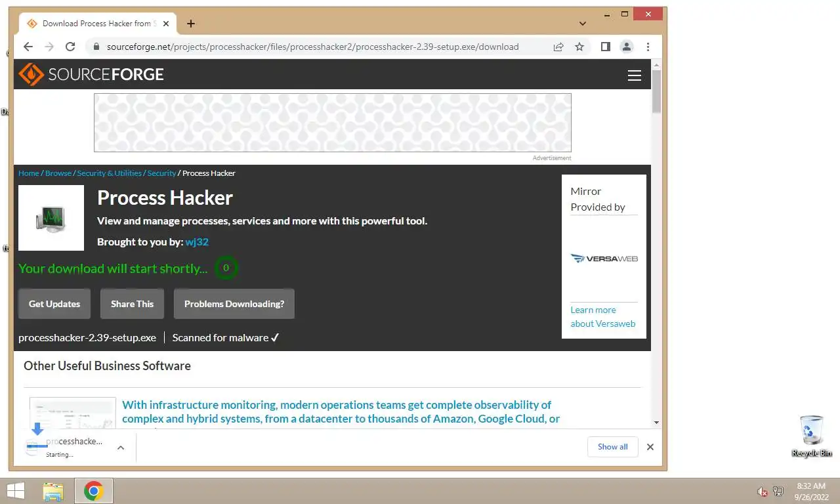
Task: Close the downloads bar
Action: pyautogui.click(x=650, y=447)
